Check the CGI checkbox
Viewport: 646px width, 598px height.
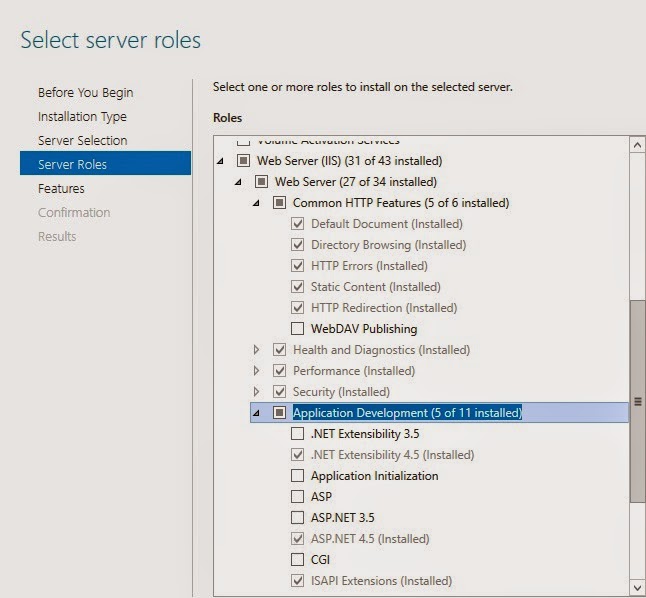pyautogui.click(x=297, y=560)
